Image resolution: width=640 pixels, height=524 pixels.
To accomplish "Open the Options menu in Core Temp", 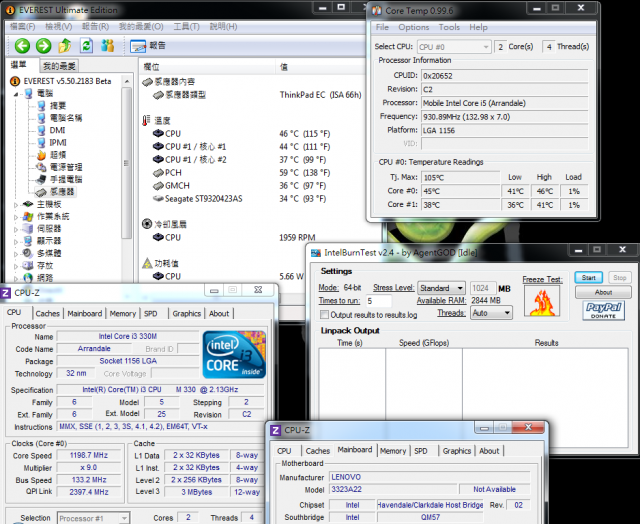I will (413, 27).
